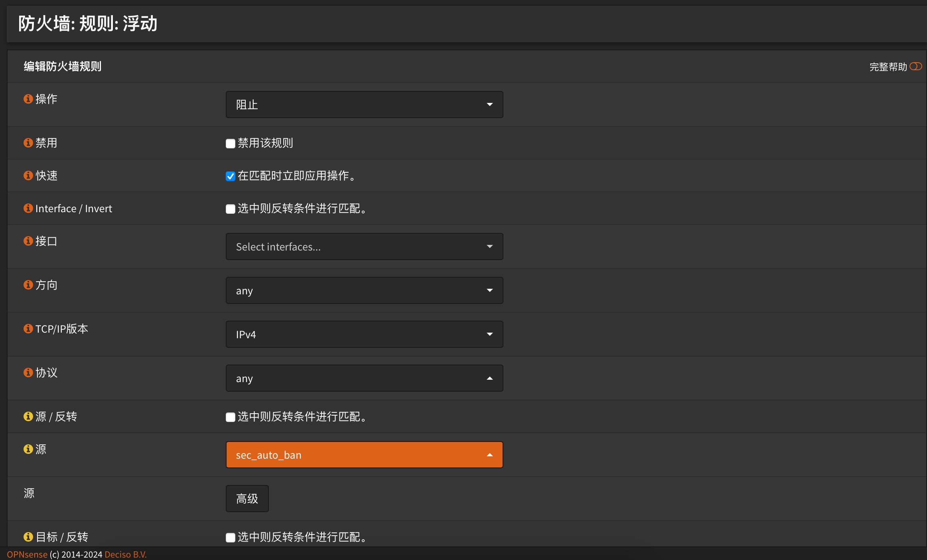Click the help icon for 快速
Screen dimensions: 927x560
point(28,175)
